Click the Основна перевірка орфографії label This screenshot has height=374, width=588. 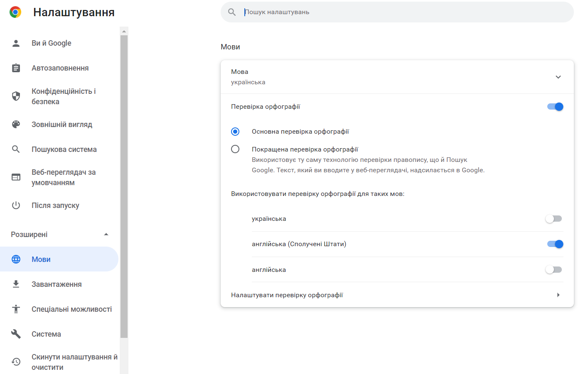tap(300, 132)
